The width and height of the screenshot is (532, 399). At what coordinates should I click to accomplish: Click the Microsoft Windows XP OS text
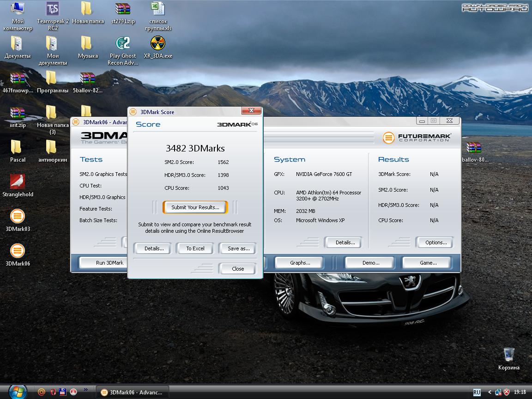coord(320,220)
